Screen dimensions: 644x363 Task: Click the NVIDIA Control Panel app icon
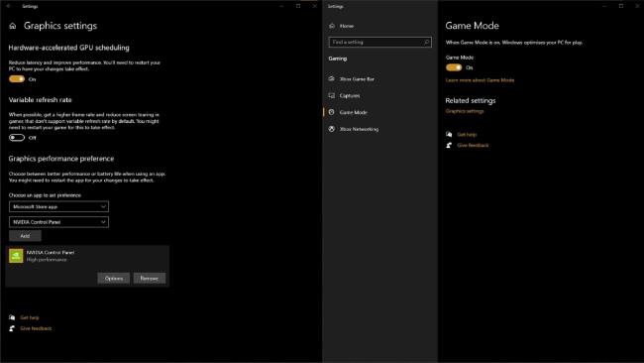pyautogui.click(x=16, y=256)
